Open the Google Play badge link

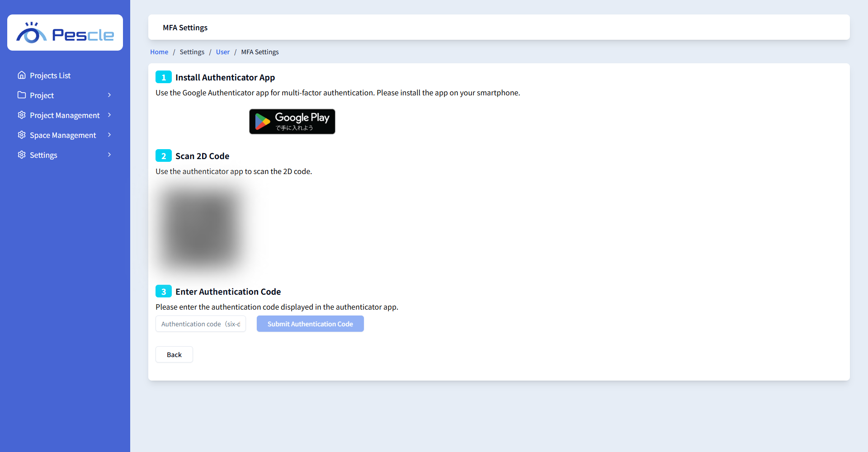point(292,122)
